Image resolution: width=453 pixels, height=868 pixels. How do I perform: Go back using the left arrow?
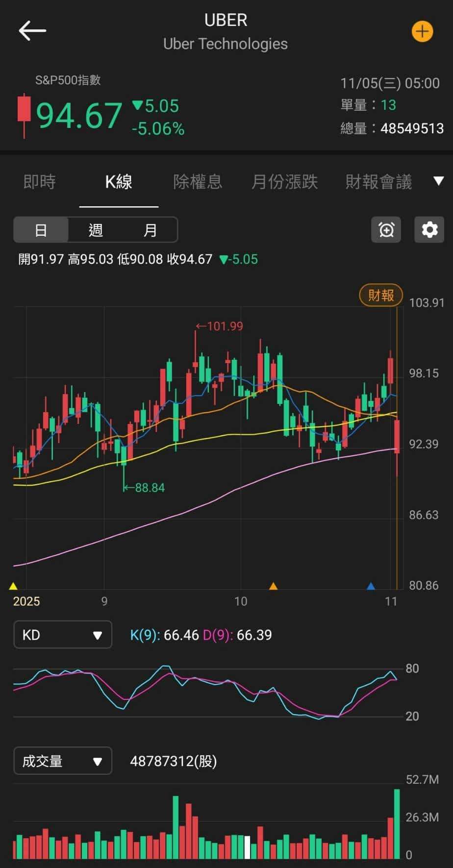coord(32,31)
